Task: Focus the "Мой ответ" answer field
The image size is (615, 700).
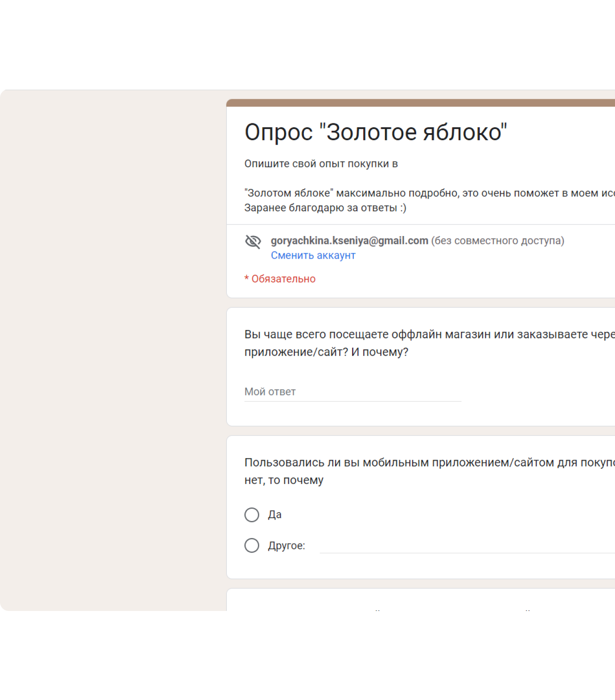Action: [x=353, y=392]
